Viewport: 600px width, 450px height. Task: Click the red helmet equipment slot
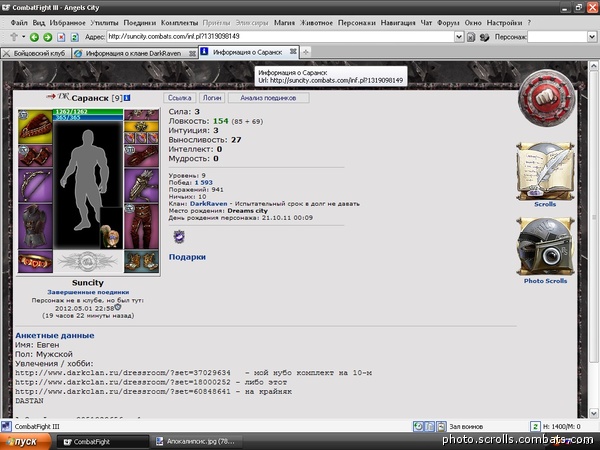[x=35, y=127]
